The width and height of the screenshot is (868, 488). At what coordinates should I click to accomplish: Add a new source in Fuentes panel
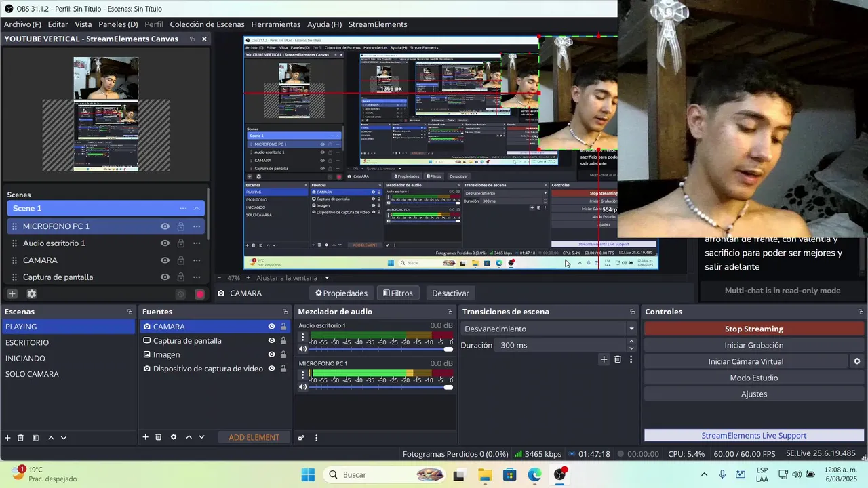point(145,437)
